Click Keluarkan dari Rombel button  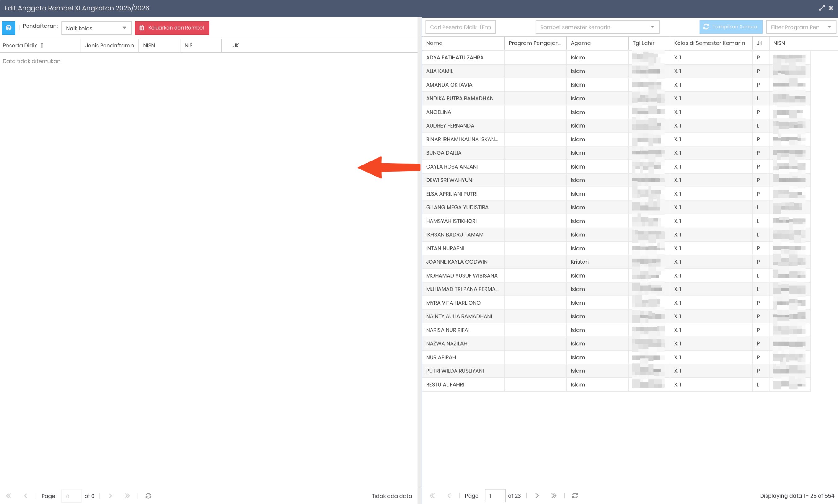(172, 28)
